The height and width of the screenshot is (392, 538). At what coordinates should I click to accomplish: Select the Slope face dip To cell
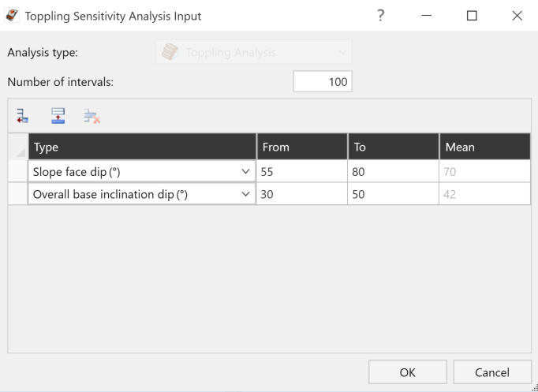click(x=393, y=171)
